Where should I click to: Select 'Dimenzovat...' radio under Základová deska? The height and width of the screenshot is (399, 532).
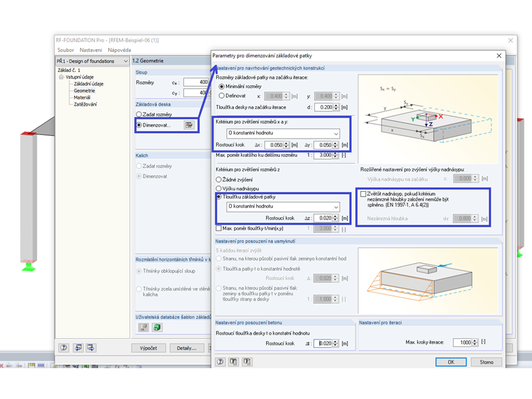click(x=139, y=125)
